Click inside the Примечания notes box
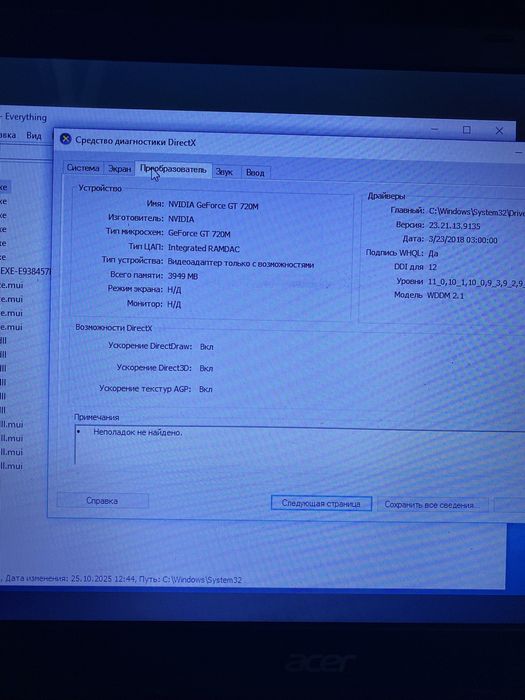The image size is (525, 700). 299,446
